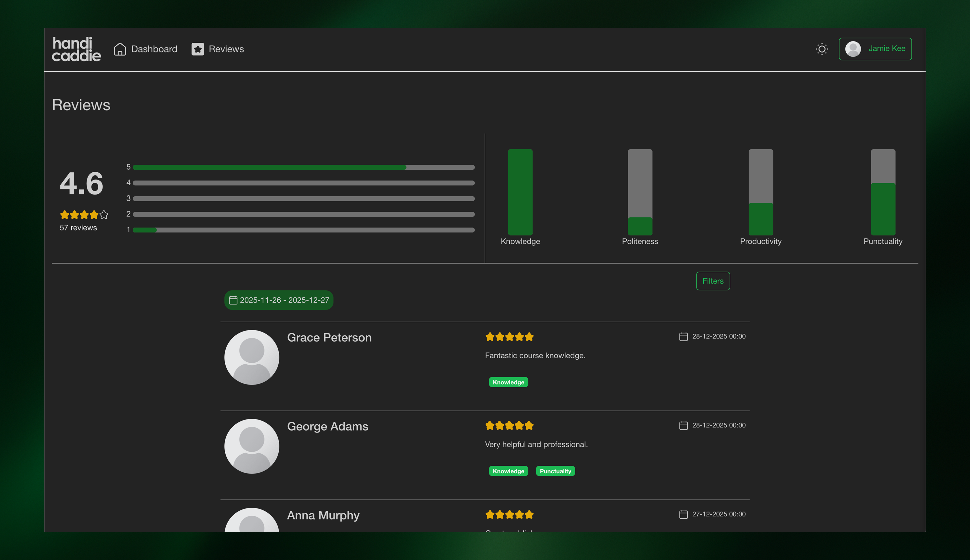Click the sun icon to switch theme
Viewport: 970px width, 560px height.
coord(822,49)
